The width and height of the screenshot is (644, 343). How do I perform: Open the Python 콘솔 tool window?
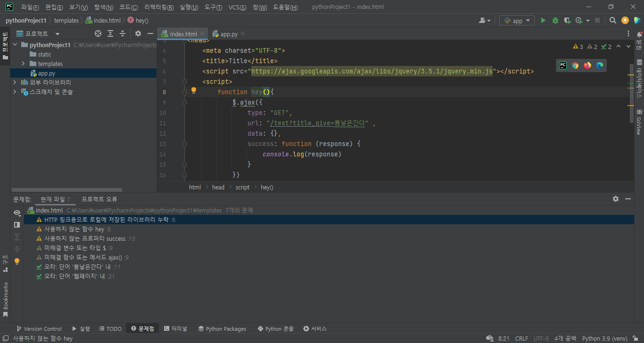276,329
